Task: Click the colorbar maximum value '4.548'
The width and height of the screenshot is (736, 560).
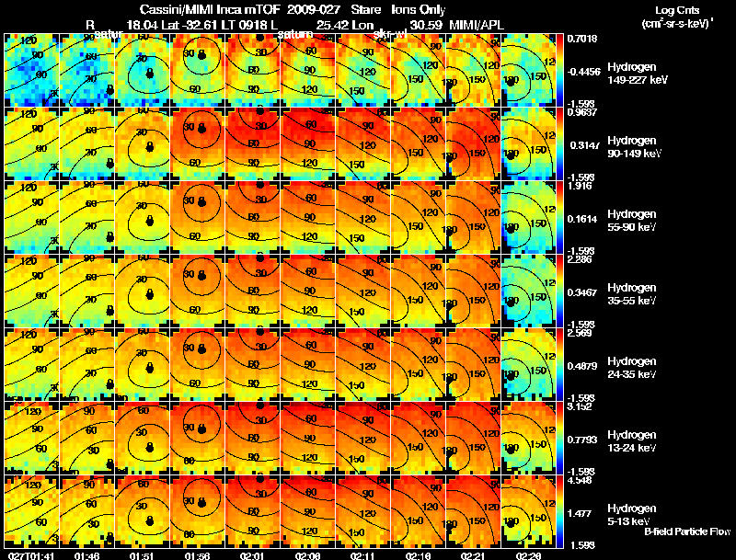Action: 580,481
